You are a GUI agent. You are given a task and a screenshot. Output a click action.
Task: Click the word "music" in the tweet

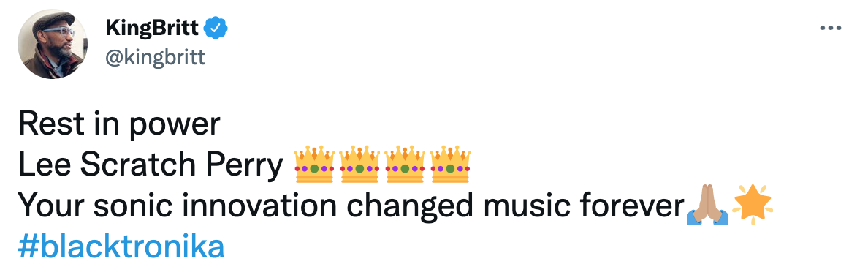(x=527, y=205)
